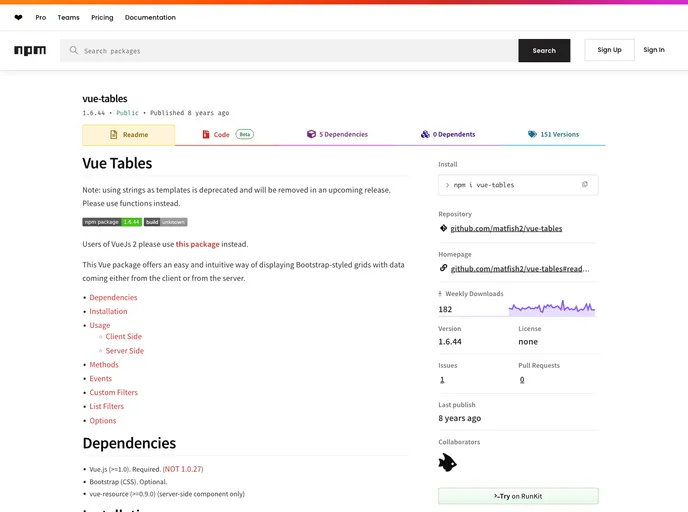Screen dimensions: 688x512
Task: Click the vue-tables package title
Action: coord(105,99)
